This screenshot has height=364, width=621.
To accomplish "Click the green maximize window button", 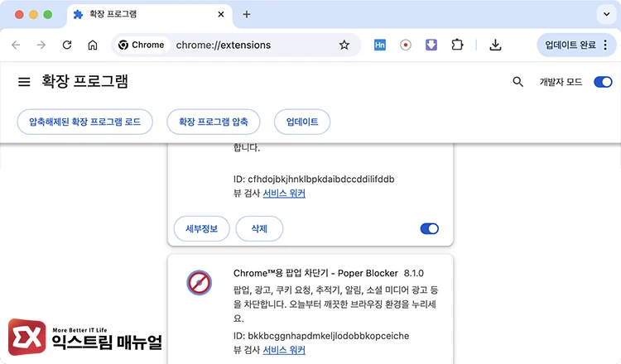I will pyautogui.click(x=47, y=15).
